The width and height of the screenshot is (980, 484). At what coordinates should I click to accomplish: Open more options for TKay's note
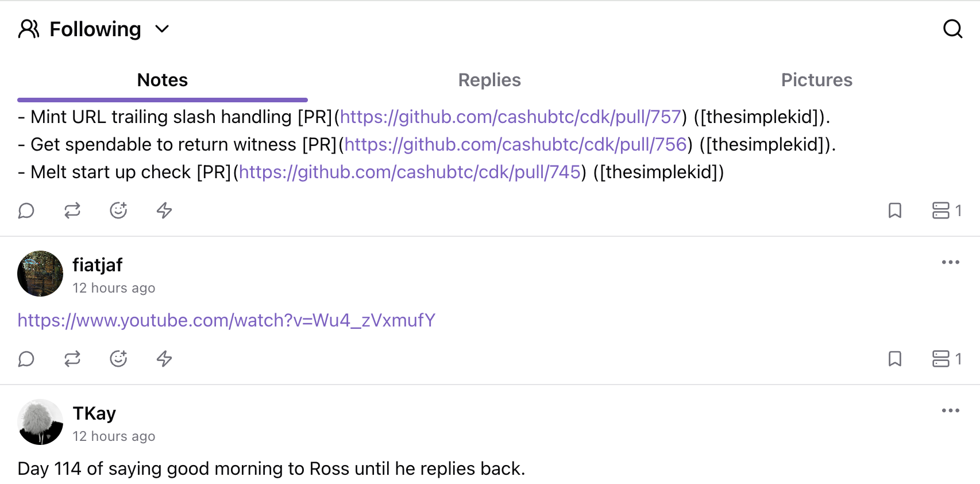[x=951, y=410]
